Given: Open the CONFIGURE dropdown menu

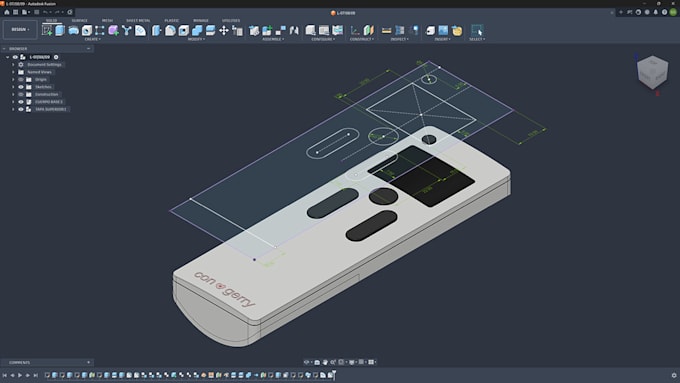Looking at the screenshot, I should [324, 39].
